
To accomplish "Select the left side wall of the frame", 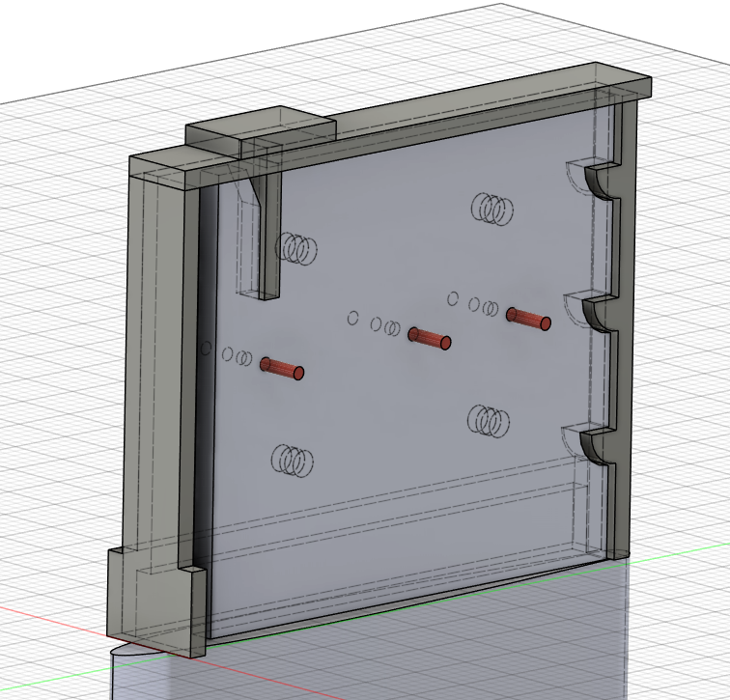I will (x=157, y=367).
